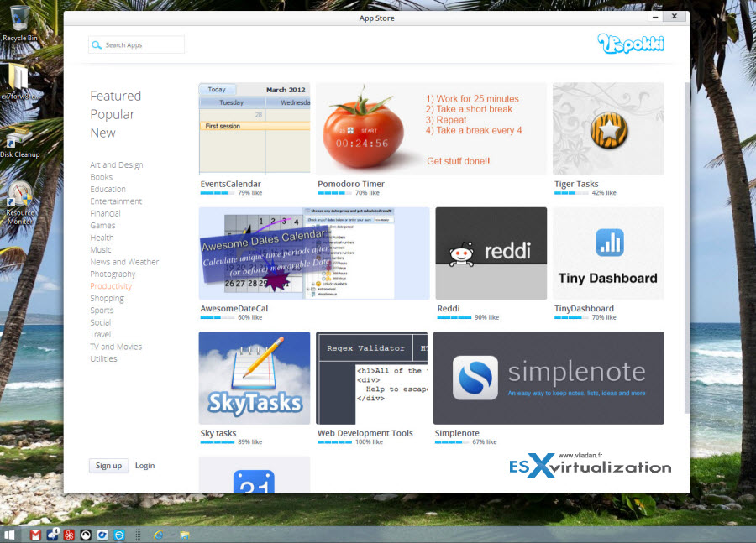Click the Windows Start button
The image size is (756, 543).
[x=9, y=535]
